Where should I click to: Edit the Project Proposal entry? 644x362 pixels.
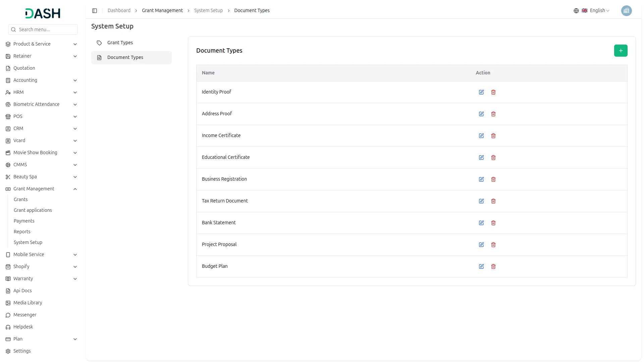(x=481, y=245)
